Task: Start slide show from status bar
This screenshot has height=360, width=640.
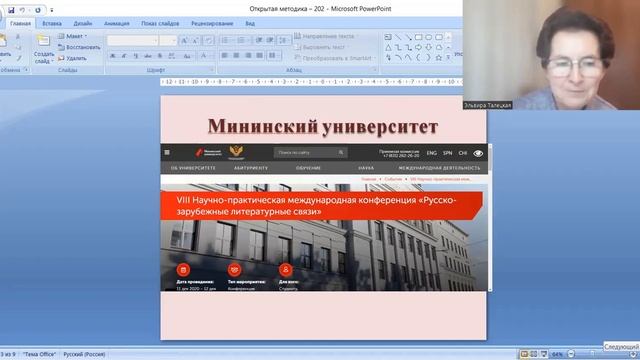Action: tap(544, 354)
